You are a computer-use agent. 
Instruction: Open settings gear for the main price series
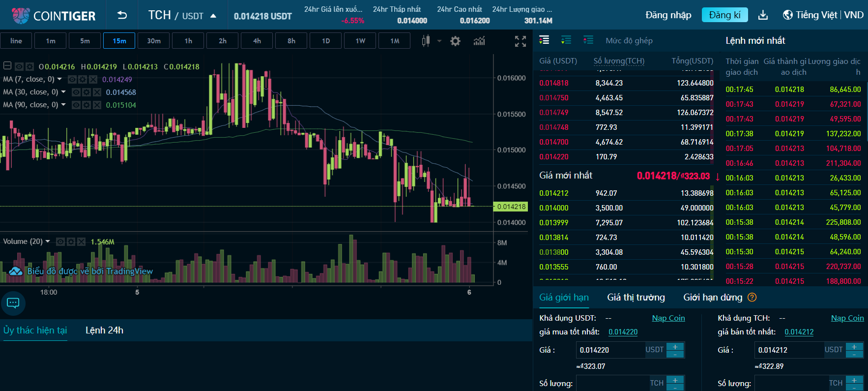[x=29, y=66]
